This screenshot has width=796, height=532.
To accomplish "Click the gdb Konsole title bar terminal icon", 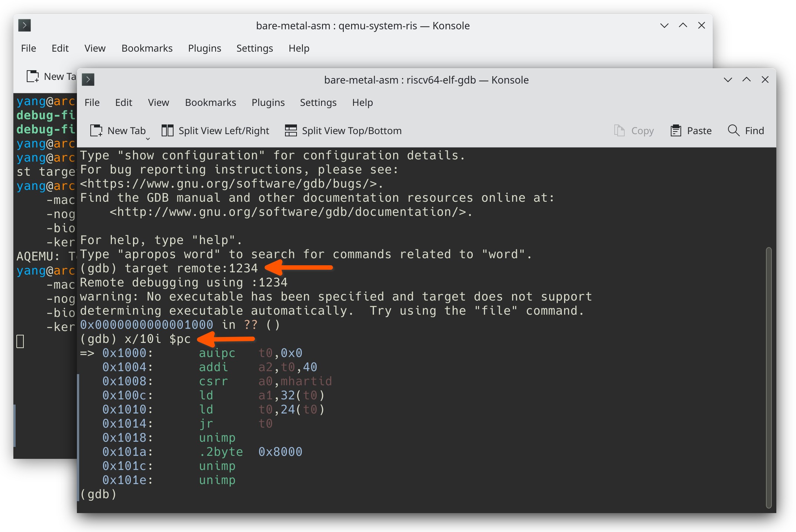I will pos(88,80).
